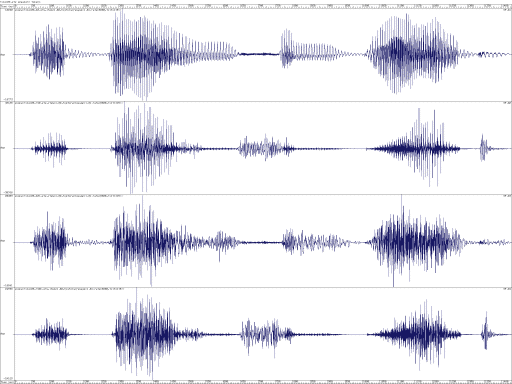Viewport: 512px width, 384px height.
Task: Click the middle low burst in second waveform
Action: click(x=267, y=148)
